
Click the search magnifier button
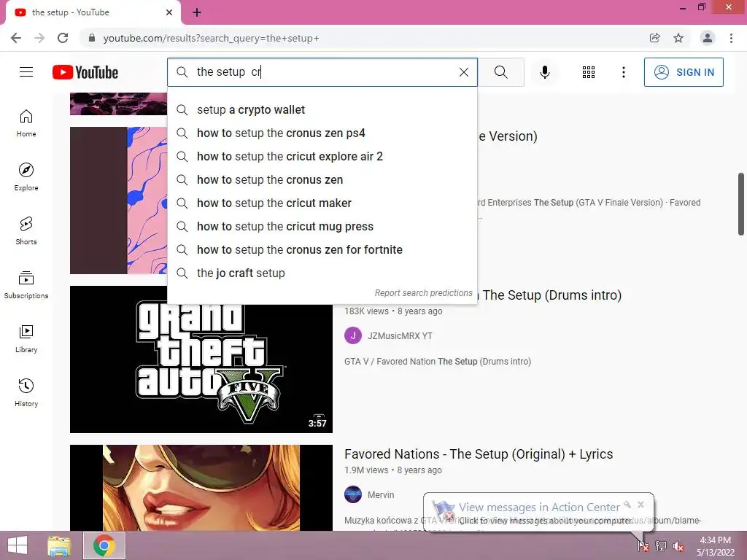pos(500,72)
